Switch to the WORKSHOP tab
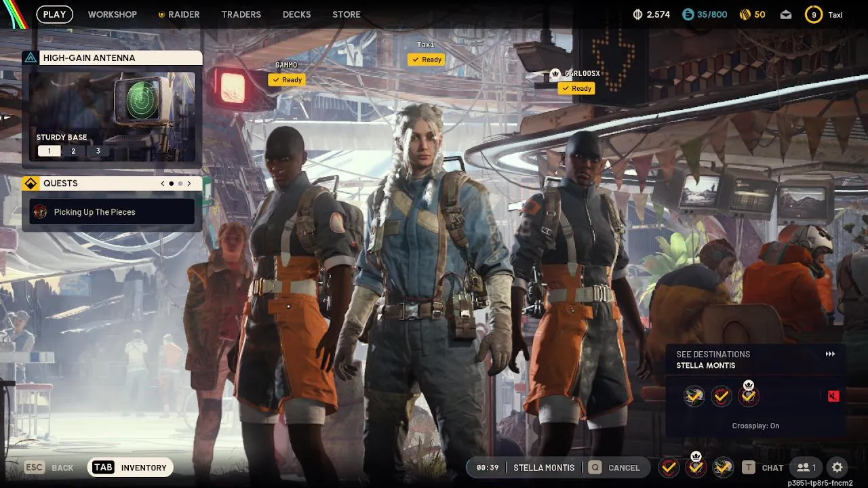Image resolution: width=868 pixels, height=488 pixels. [x=112, y=14]
